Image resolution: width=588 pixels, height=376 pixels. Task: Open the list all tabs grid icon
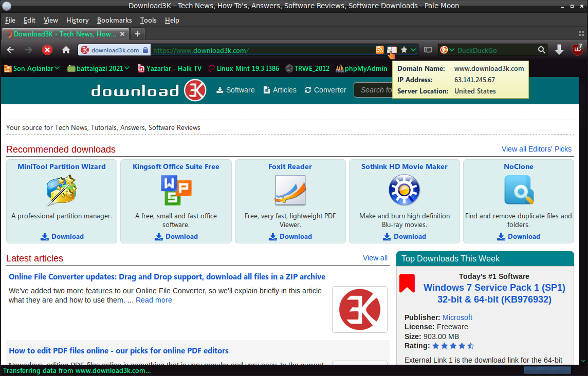coord(581,34)
